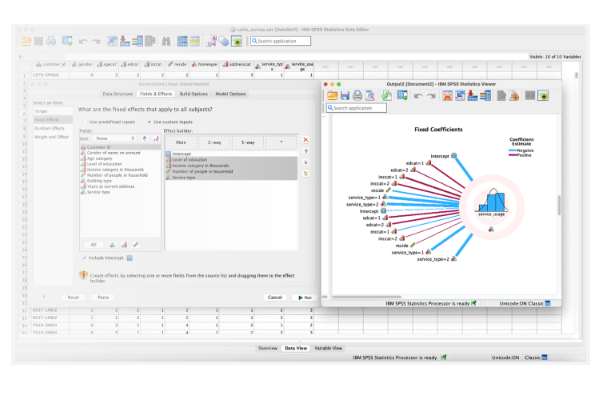
Task: Click the undo arrow in Data Editor toolbar
Action: pos(82,40)
